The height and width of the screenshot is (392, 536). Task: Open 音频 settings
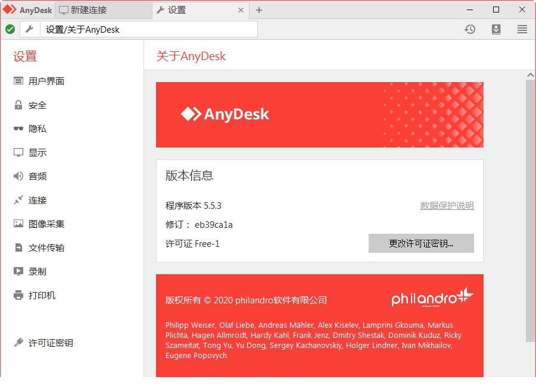[38, 176]
